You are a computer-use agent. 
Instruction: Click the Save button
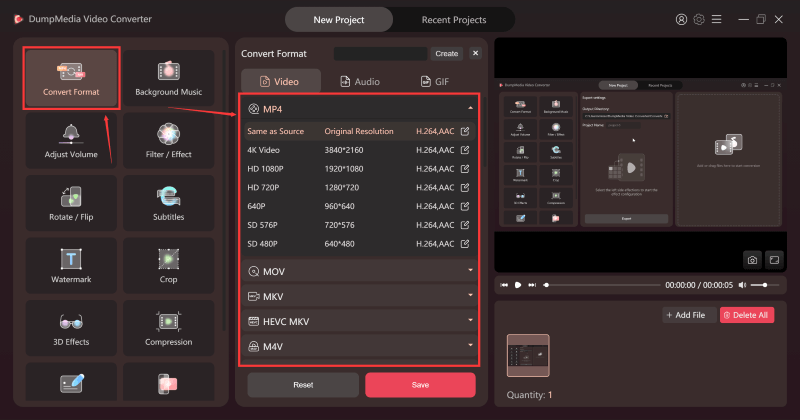(420, 385)
